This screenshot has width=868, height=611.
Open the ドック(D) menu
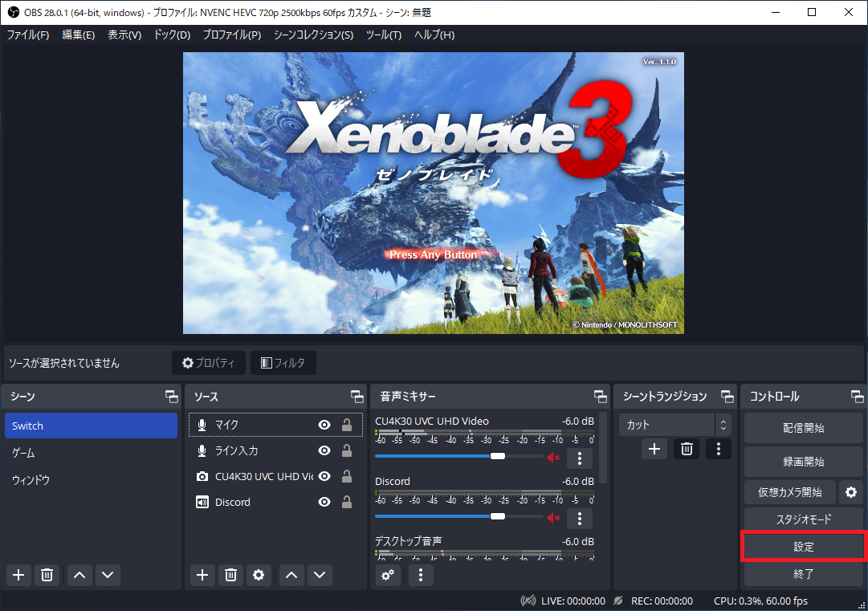[x=172, y=35]
